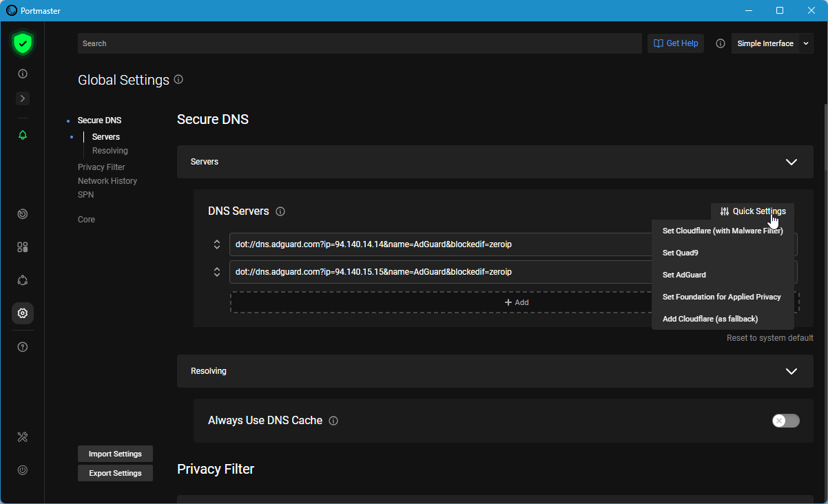Image resolution: width=828 pixels, height=504 pixels.
Task: Grab reorder handle of the 94.140.15.15 server
Action: tap(217, 272)
